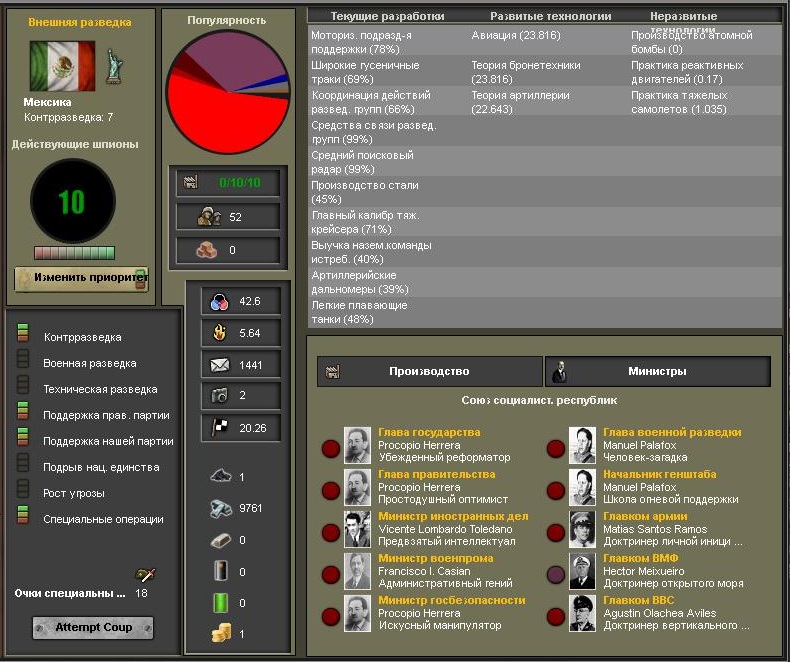Click red marker beside Глава правительства

point(331,490)
